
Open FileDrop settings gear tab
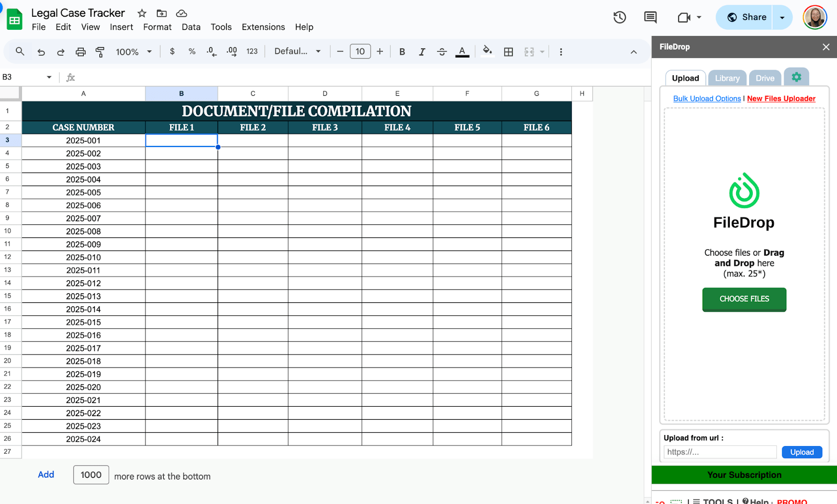796,77
